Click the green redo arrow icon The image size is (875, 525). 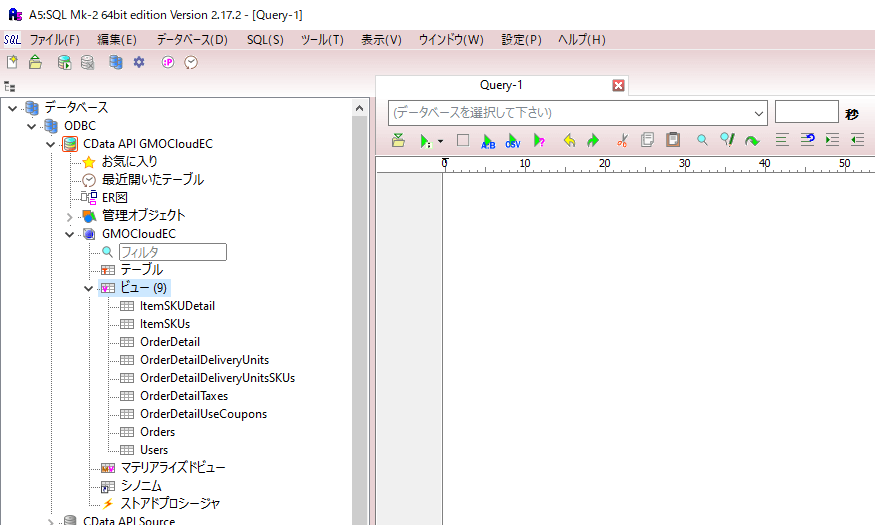coord(593,141)
